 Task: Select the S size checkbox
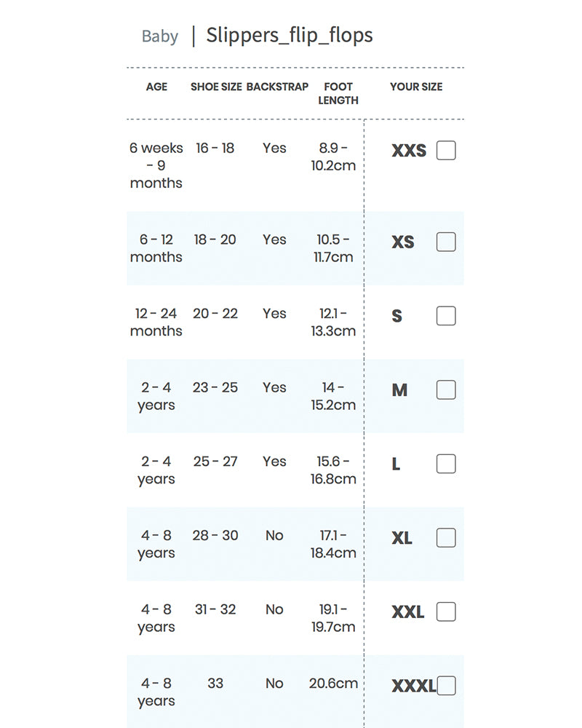coord(446,316)
